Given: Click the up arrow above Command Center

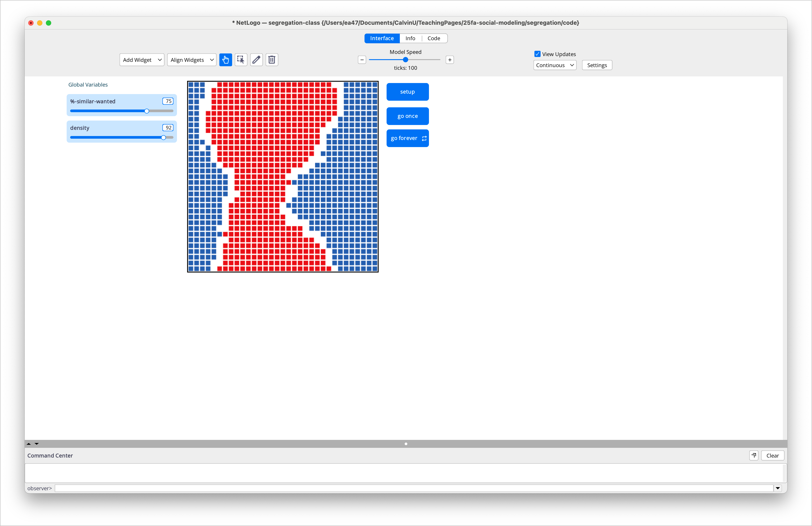Looking at the screenshot, I should click(29, 444).
